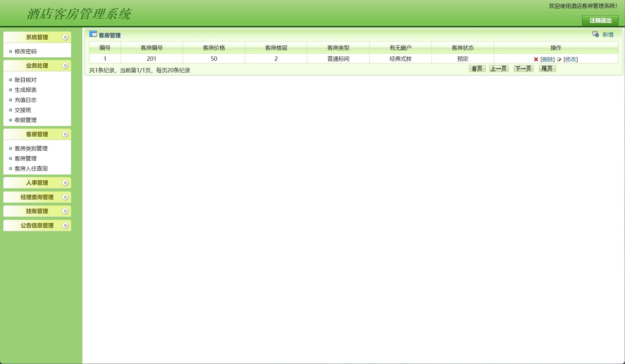Viewport: 625px width, 364px height.
Task: Click bullet icon next to 修改密码
Action: tap(10, 52)
